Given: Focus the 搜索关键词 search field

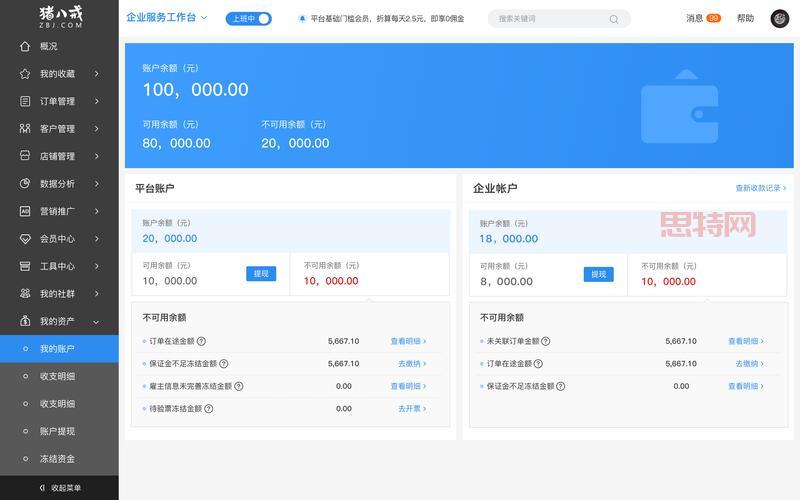Looking at the screenshot, I should [559, 19].
